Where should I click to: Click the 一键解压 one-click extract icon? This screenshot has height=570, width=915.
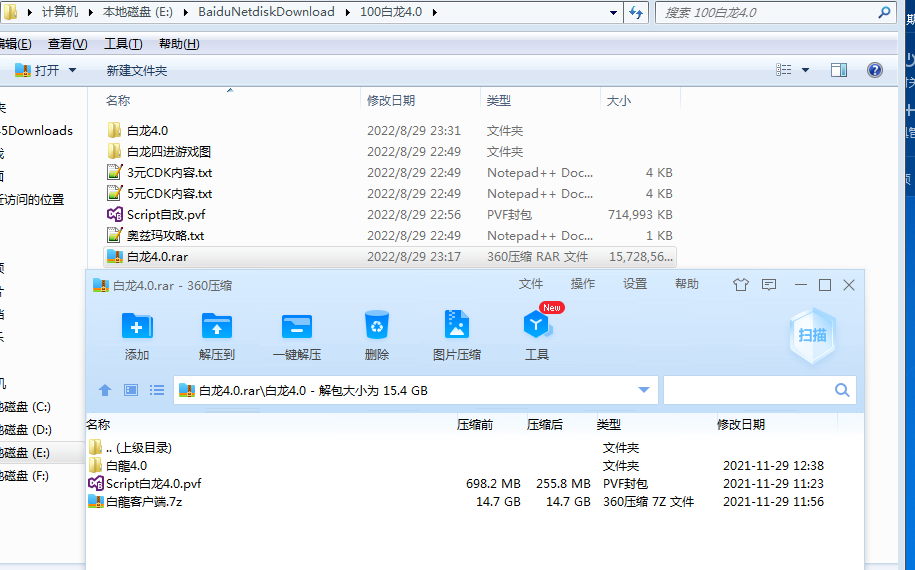coord(296,326)
